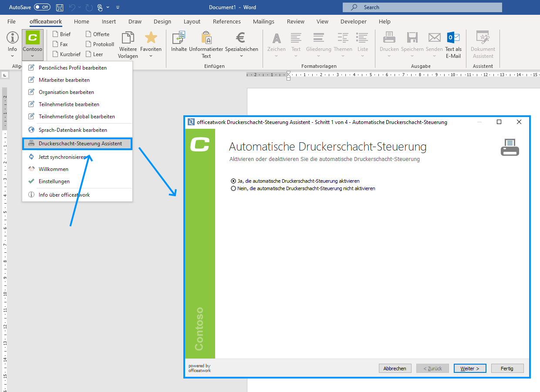This screenshot has width=540, height=392.
Task: Open the Dokument Assistent
Action: (x=483, y=44)
